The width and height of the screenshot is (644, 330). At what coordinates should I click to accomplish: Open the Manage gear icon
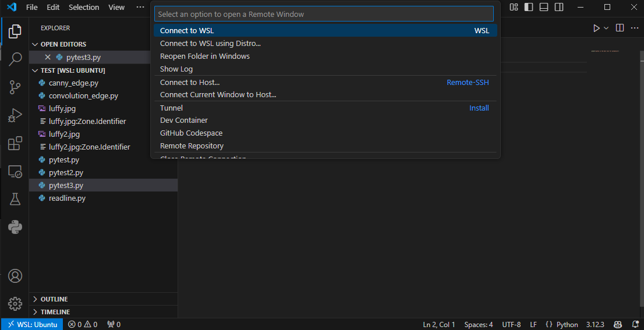point(15,304)
